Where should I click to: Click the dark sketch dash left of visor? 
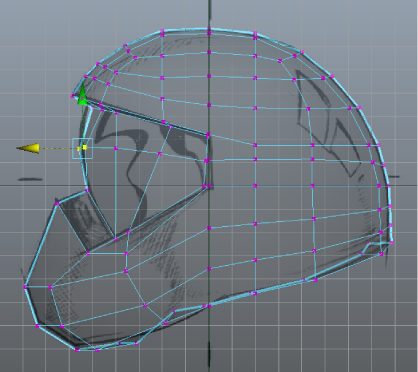[30, 179]
